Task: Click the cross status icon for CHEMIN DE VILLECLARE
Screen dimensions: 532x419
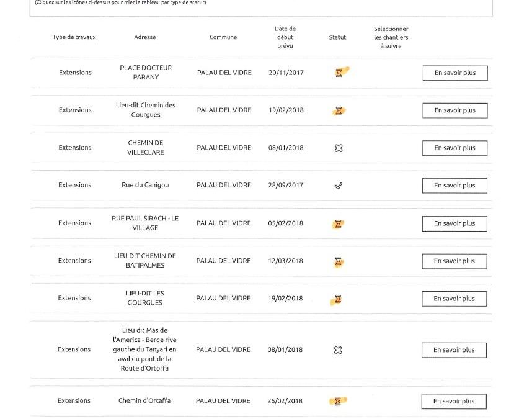Action: pos(339,148)
